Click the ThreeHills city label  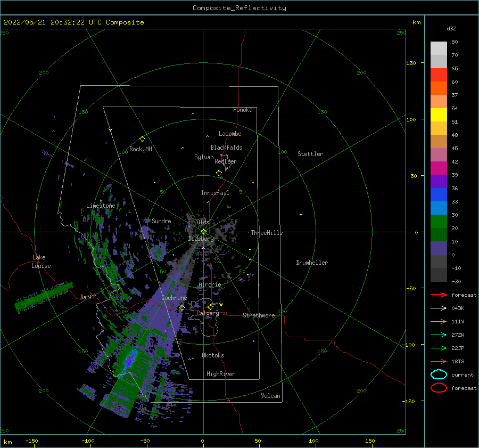(267, 233)
